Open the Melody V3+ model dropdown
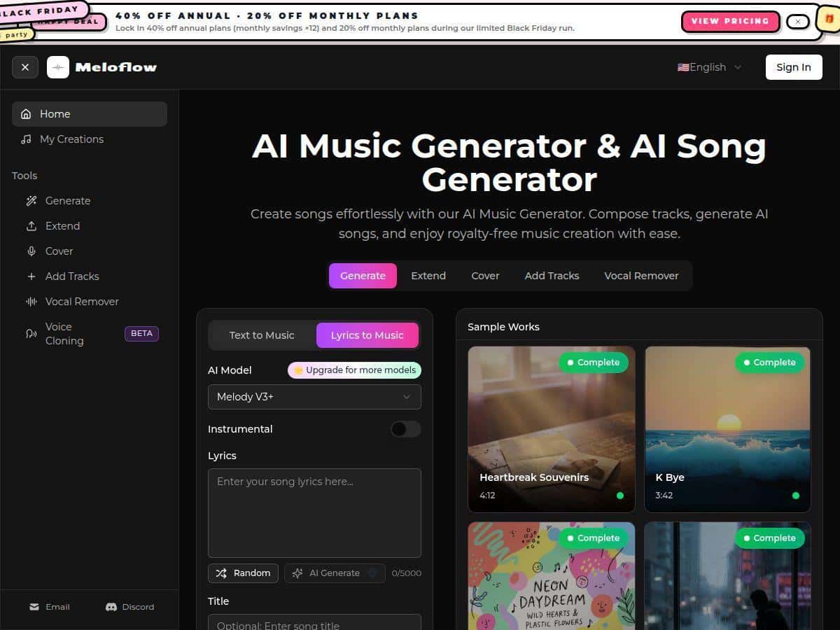Viewport: 840px width, 630px height. 314,397
